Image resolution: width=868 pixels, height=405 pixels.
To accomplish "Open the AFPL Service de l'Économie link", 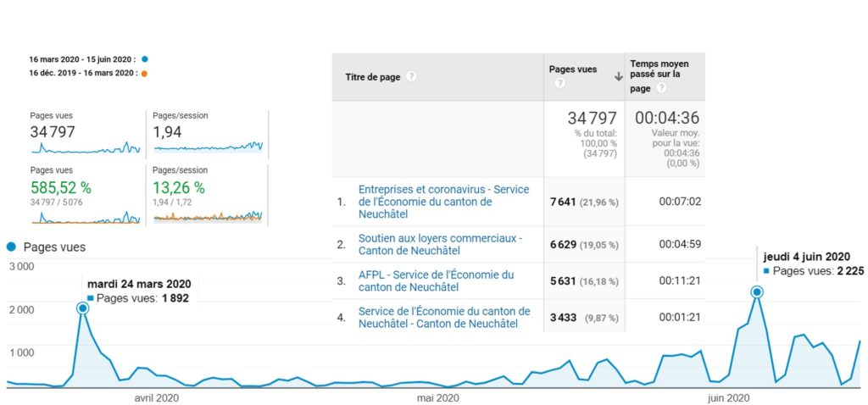I will pos(436,280).
